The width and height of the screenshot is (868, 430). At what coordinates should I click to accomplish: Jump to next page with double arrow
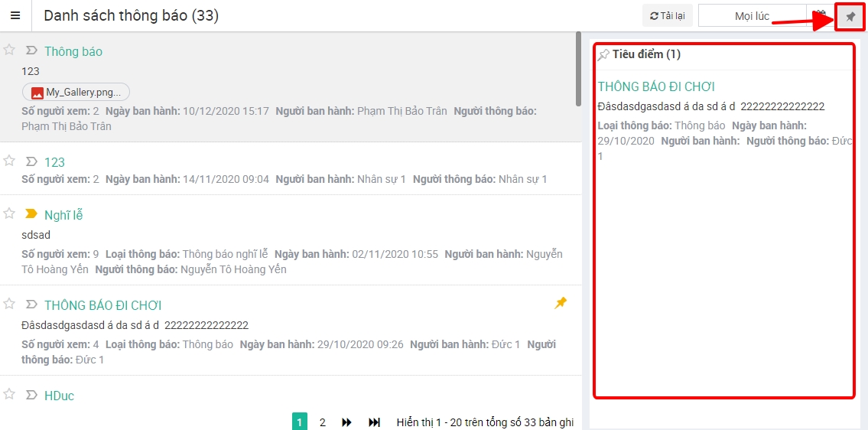tap(347, 422)
